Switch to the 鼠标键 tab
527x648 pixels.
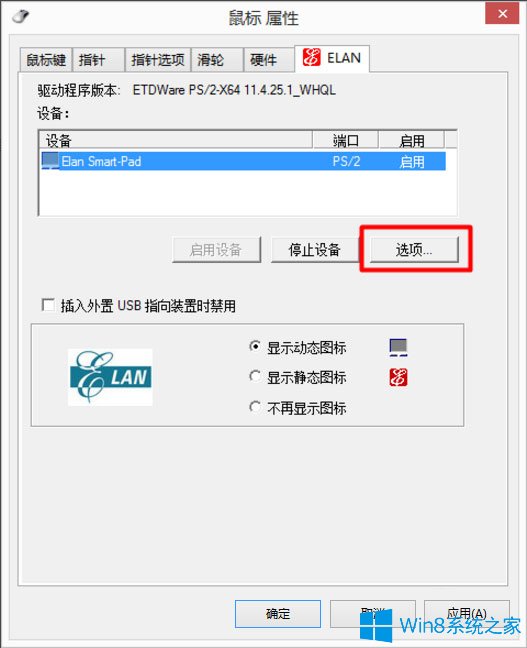(x=46, y=60)
